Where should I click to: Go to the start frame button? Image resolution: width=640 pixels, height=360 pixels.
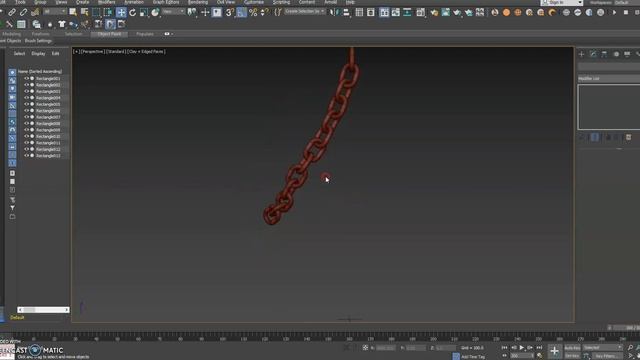(x=504, y=348)
